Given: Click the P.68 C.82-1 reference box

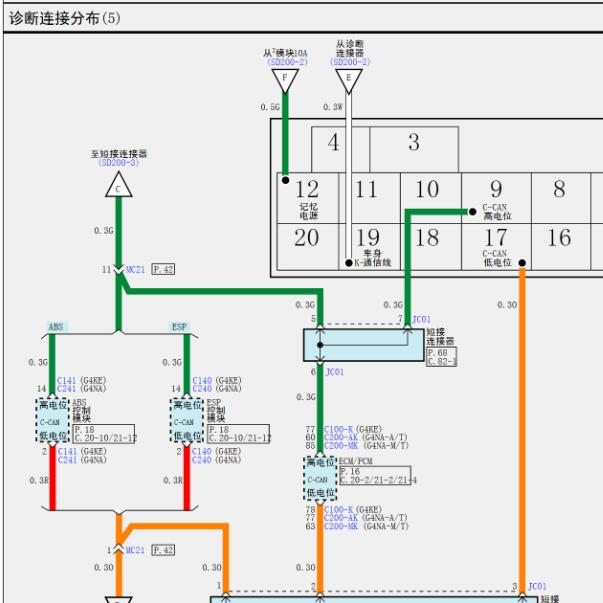Looking at the screenshot, I should pos(441,357).
